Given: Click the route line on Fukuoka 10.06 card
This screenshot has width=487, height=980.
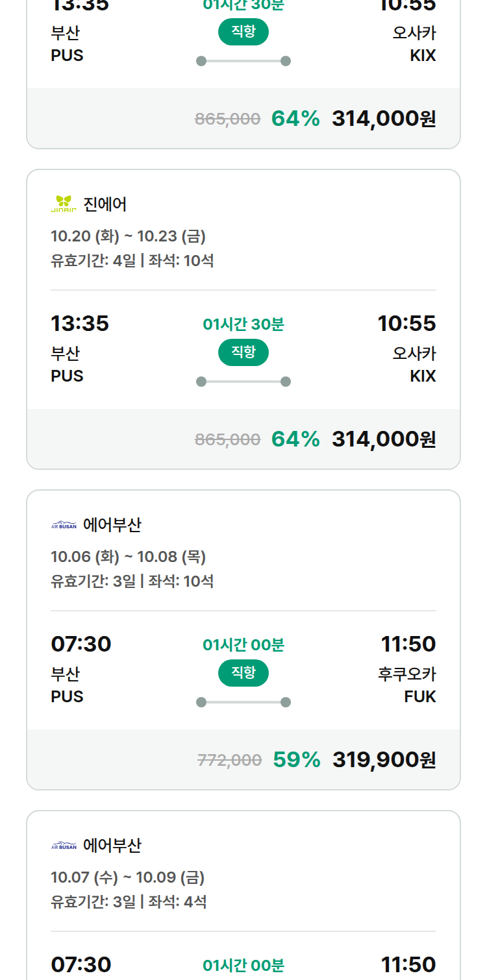Looking at the screenshot, I should (243, 702).
